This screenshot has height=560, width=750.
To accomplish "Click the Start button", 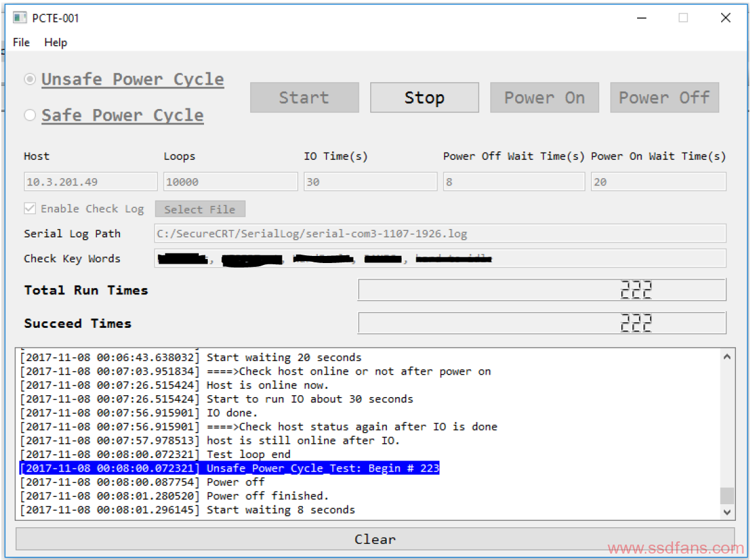I will (304, 98).
